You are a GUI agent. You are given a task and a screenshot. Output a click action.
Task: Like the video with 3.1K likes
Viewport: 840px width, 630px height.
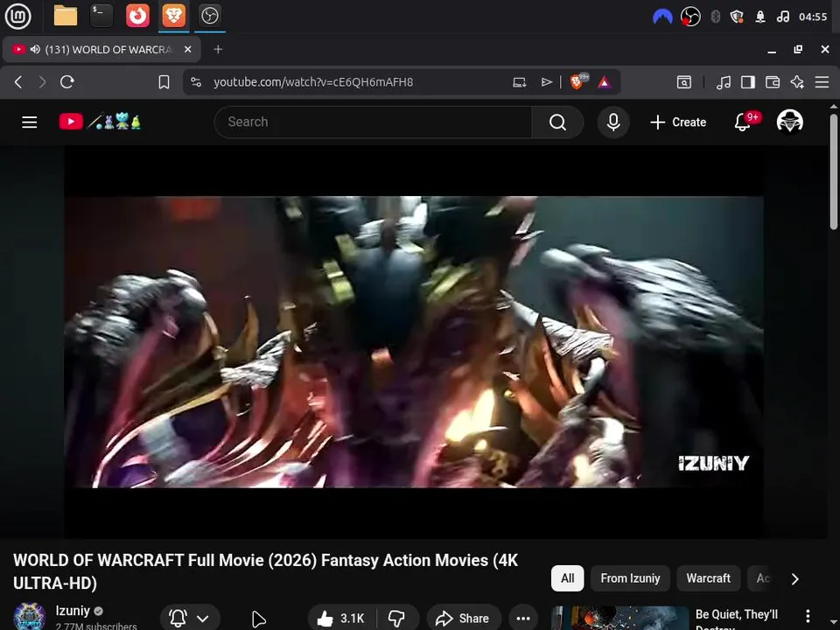[x=342, y=619]
